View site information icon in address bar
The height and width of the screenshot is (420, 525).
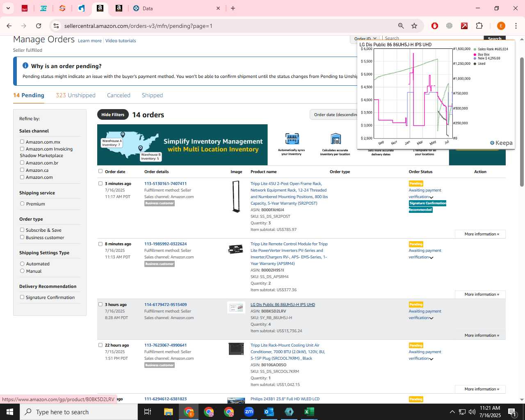click(x=56, y=26)
